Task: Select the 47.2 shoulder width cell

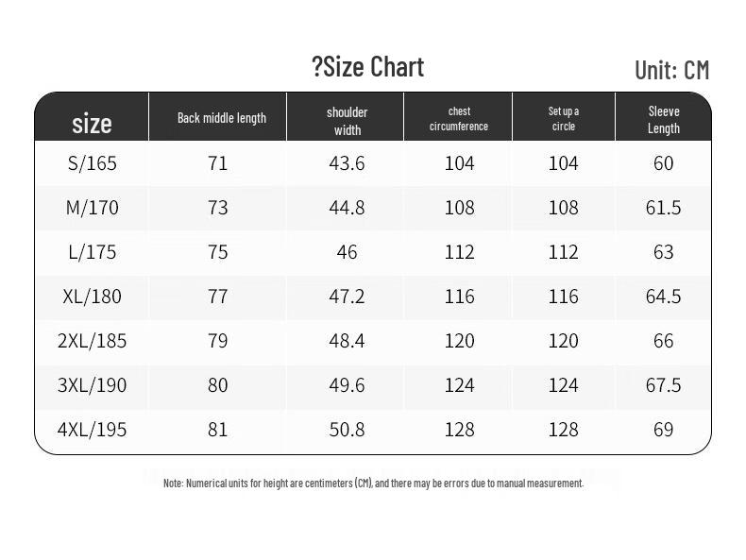Action: 347,297
